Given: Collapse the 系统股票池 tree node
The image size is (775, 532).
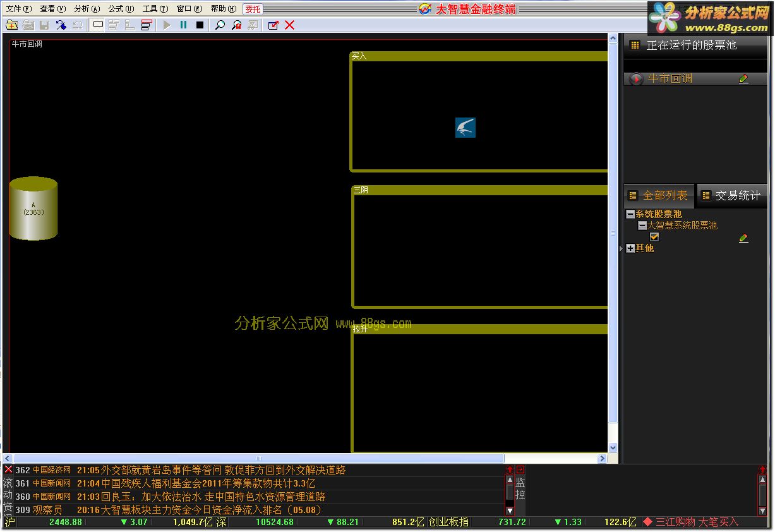Looking at the screenshot, I should (630, 214).
